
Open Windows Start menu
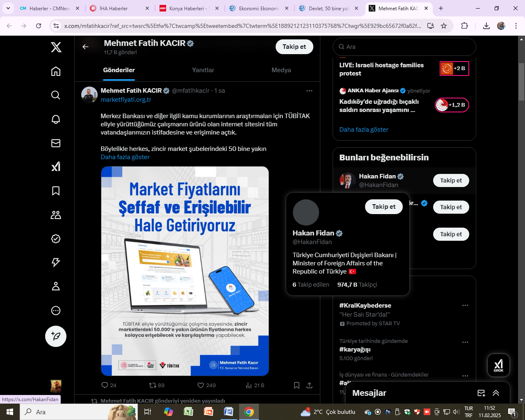coord(10,412)
